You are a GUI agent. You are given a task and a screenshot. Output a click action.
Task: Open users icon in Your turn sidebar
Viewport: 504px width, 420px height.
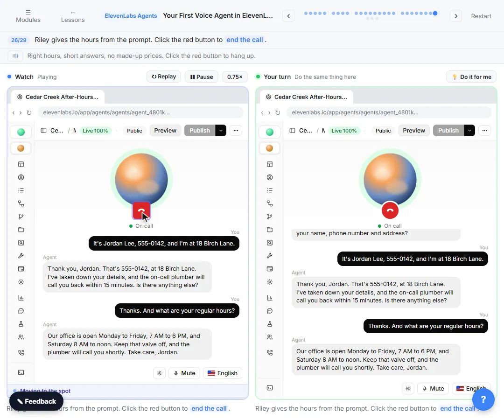(x=270, y=337)
